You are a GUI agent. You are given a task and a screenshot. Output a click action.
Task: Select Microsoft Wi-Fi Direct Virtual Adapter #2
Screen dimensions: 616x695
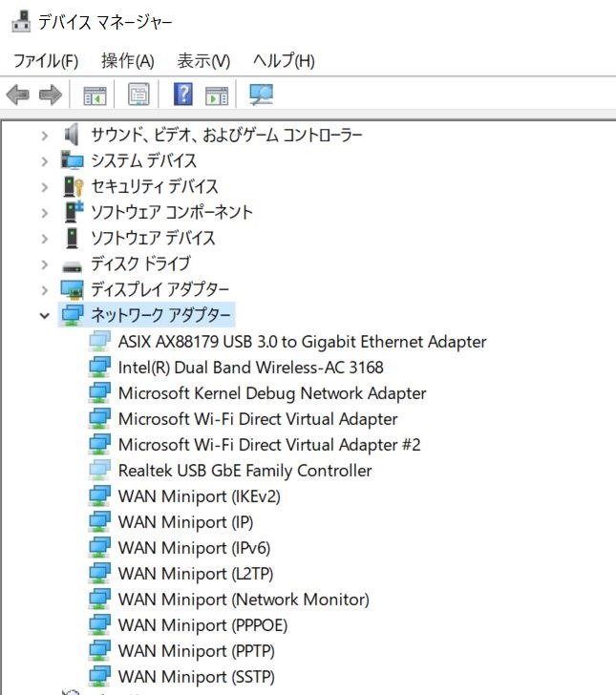click(269, 445)
